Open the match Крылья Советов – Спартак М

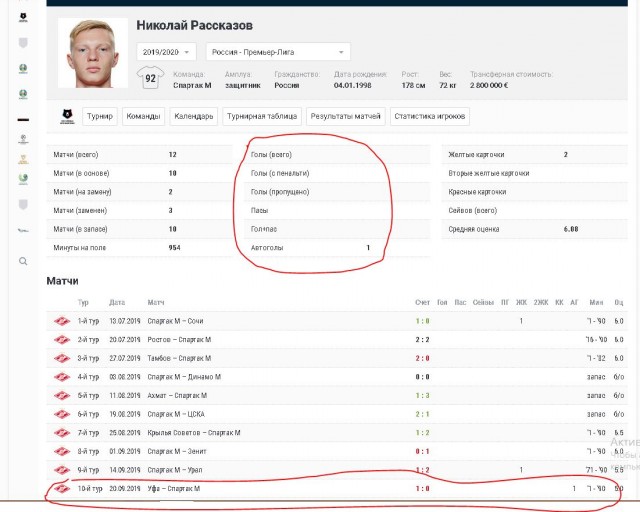(194, 433)
